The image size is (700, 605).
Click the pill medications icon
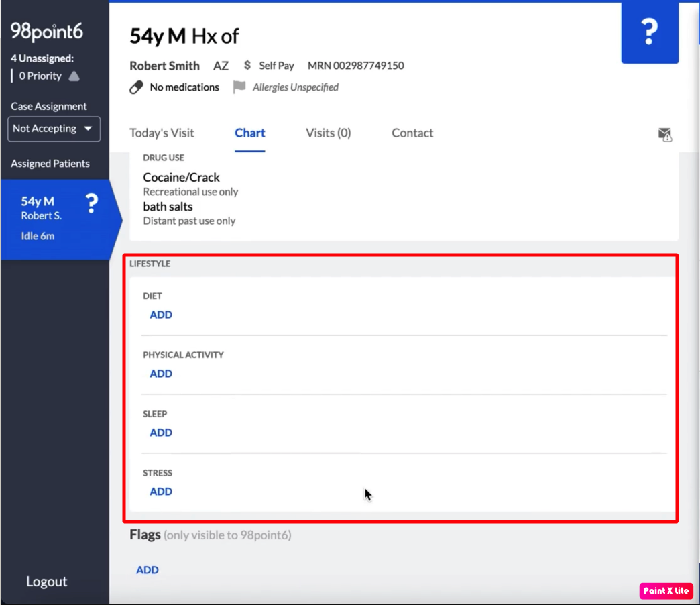pyautogui.click(x=136, y=87)
